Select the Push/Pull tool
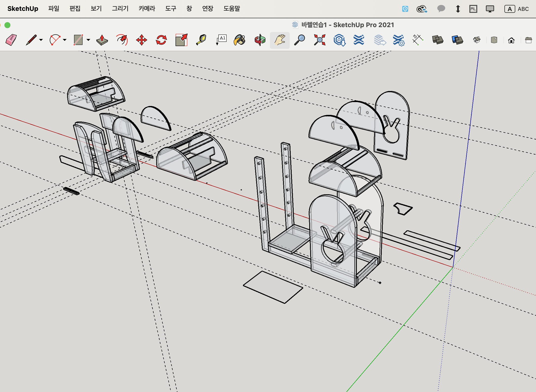 pyautogui.click(x=102, y=40)
